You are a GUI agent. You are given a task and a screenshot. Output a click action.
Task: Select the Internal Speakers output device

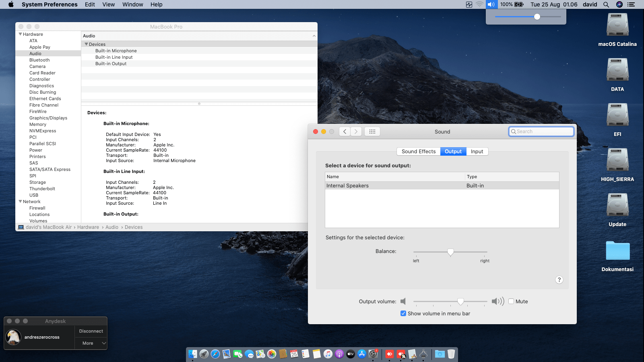[442, 185]
